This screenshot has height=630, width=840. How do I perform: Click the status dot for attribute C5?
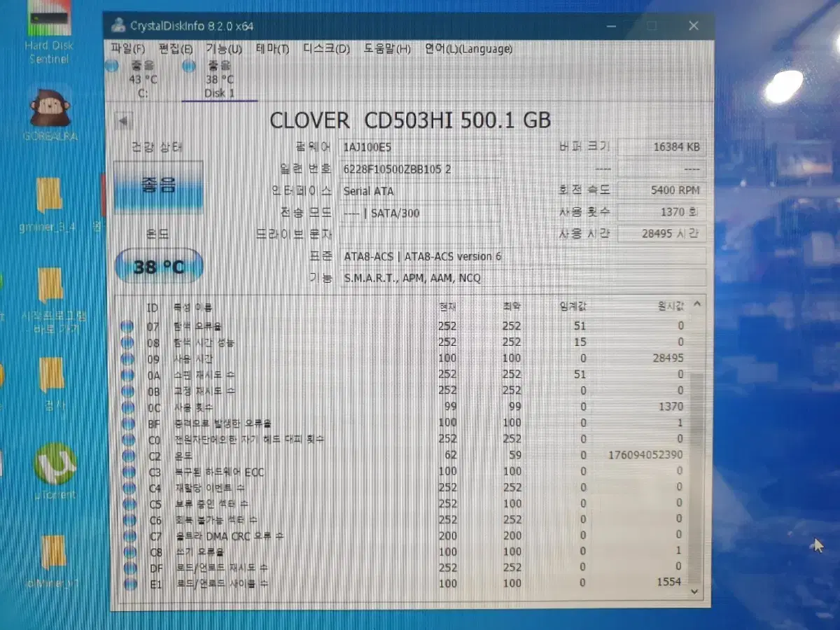(x=128, y=504)
